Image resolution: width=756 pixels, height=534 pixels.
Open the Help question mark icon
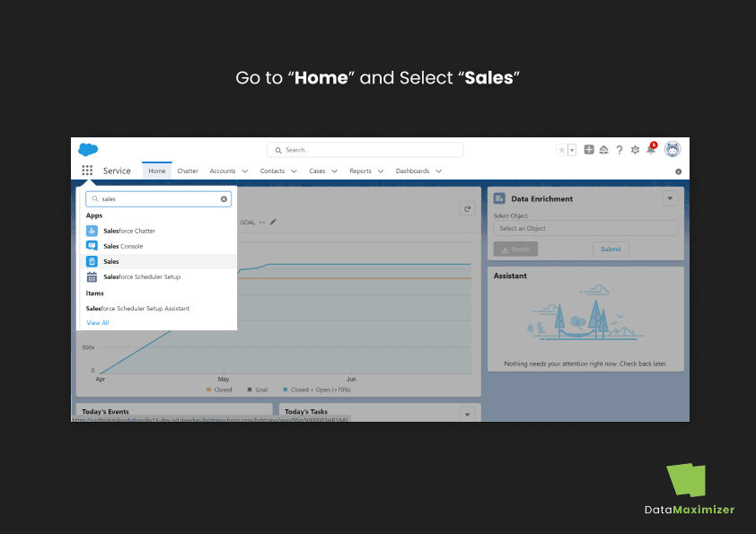(x=620, y=150)
